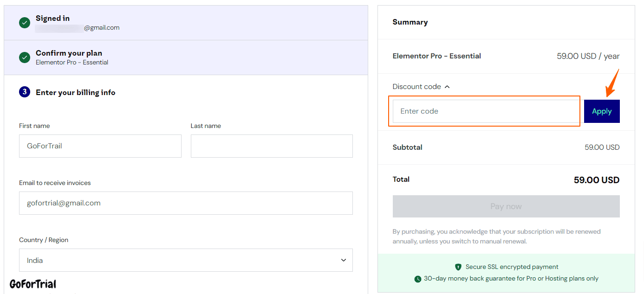Viewport: 644px width, 294px height.
Task: Click the annual renewal acknowledgement text
Action: (x=497, y=236)
